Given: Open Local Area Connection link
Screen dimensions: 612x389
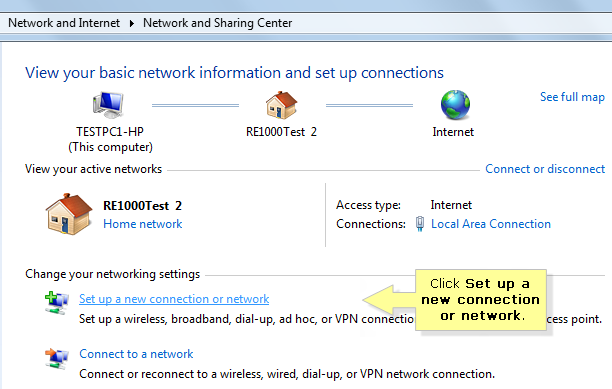Looking at the screenshot, I should point(491,224).
